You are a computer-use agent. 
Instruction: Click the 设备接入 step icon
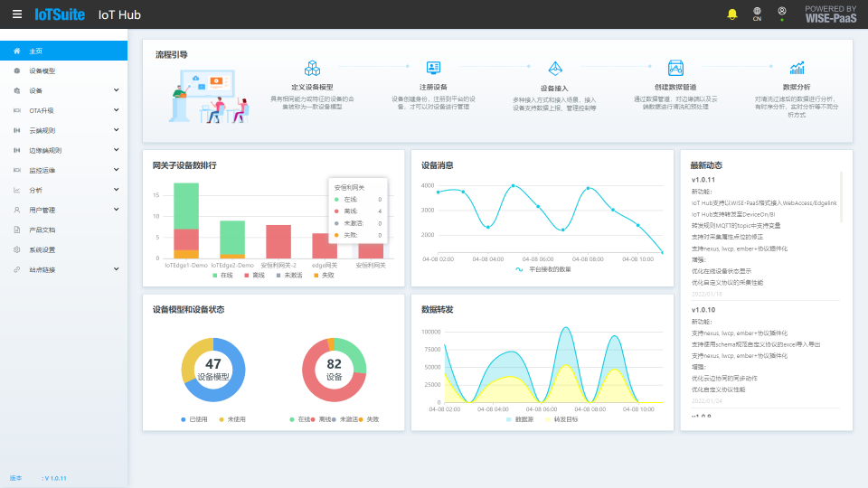point(554,69)
